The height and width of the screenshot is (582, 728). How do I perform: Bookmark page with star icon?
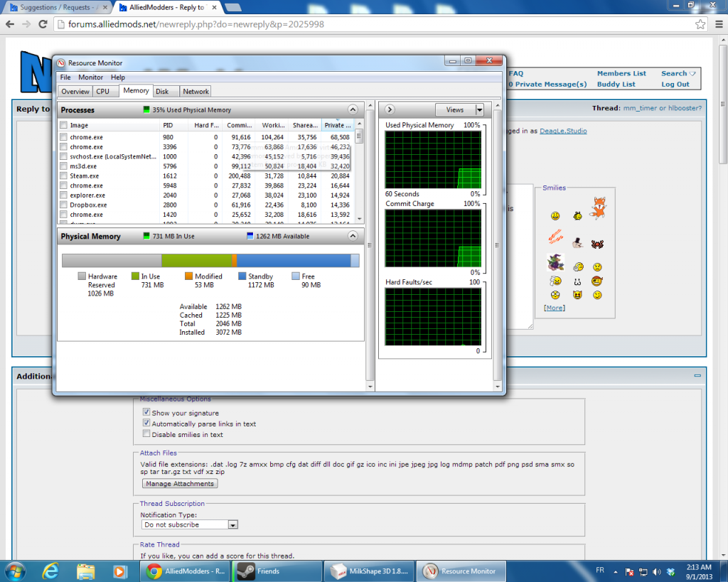click(700, 24)
